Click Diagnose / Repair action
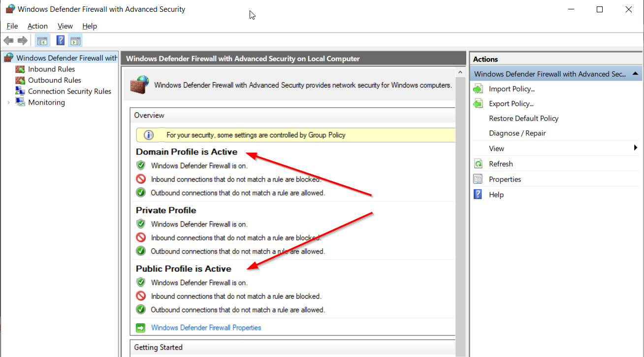The image size is (644, 357). [x=517, y=133]
